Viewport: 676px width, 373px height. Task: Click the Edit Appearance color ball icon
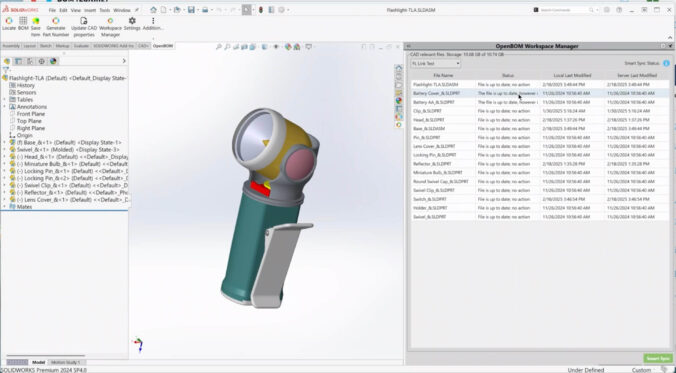[x=288, y=47]
